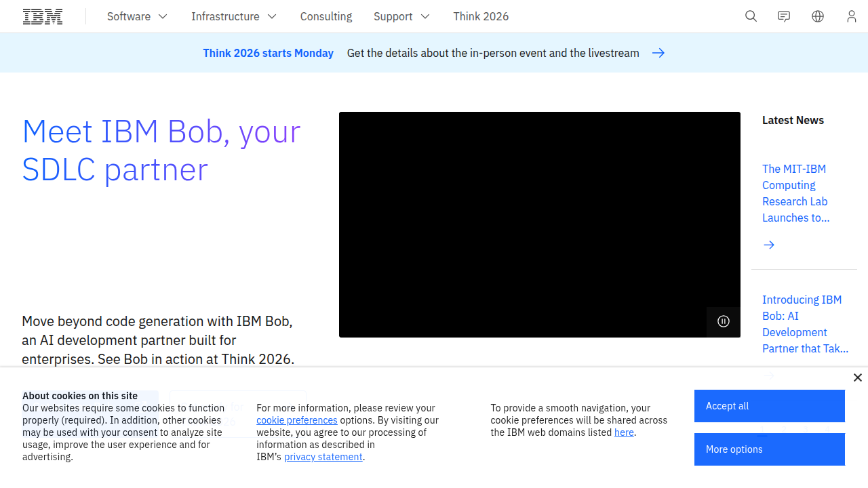
Task: Click the "Meet IBM Bob, your SDLC partner" heading
Action: pos(161,150)
